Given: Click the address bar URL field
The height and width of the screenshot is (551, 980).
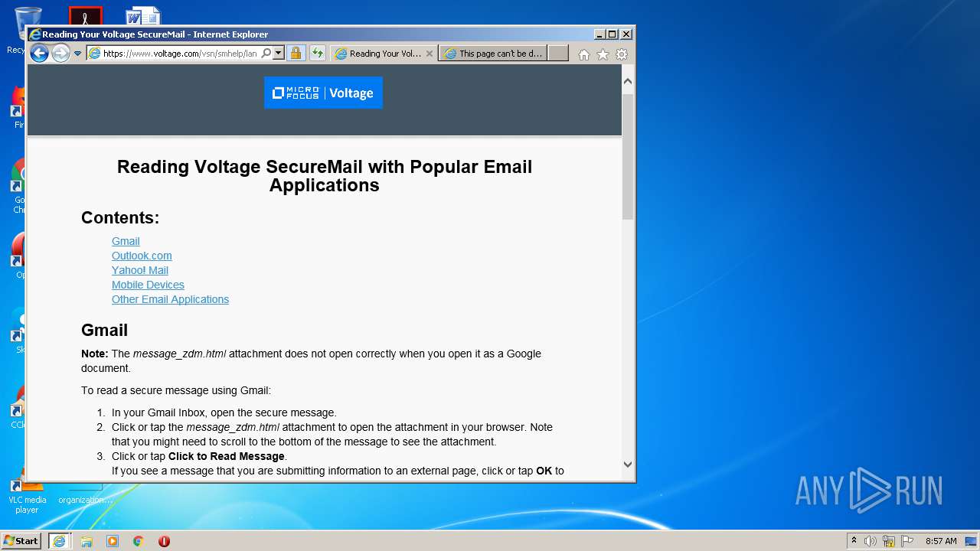Looking at the screenshot, I should click(181, 54).
